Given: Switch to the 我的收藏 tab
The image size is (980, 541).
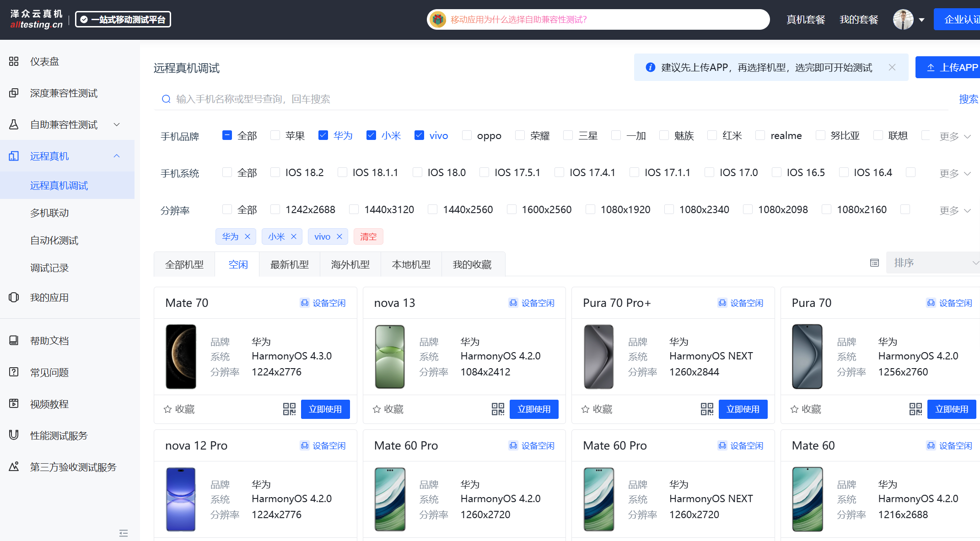Looking at the screenshot, I should point(472,264).
